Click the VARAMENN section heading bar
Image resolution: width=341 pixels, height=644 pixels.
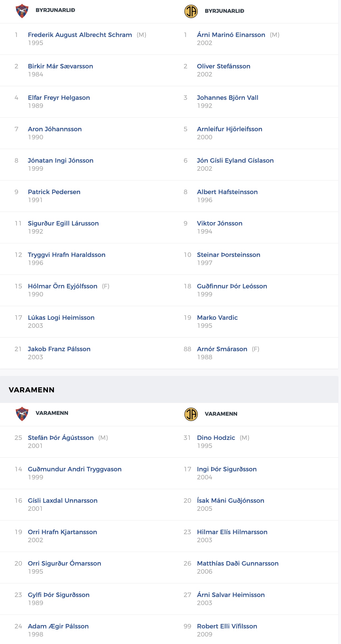(169, 390)
